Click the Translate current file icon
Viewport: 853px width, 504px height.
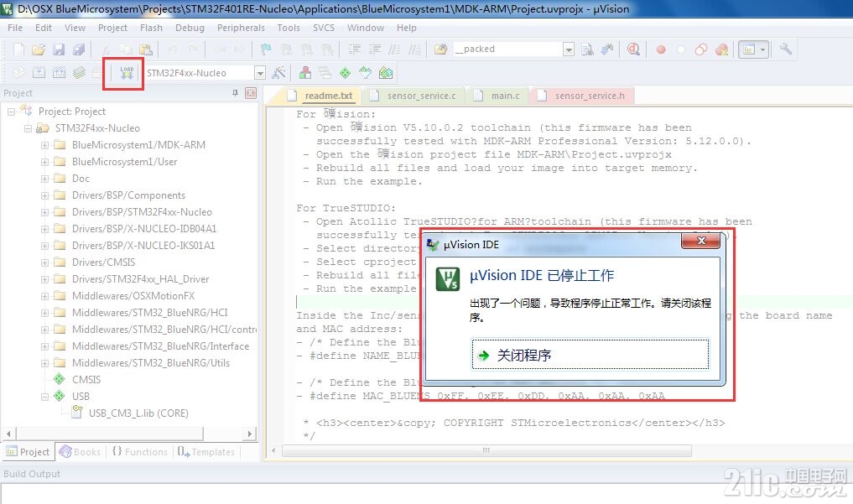tap(18, 73)
